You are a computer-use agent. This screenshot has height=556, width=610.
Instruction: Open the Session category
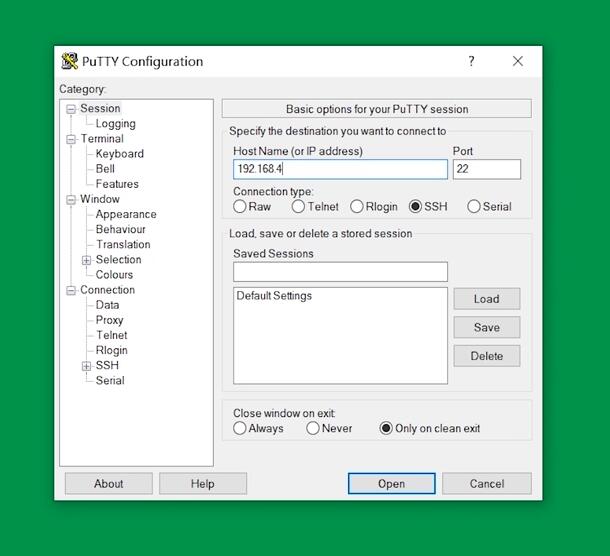tap(100, 108)
